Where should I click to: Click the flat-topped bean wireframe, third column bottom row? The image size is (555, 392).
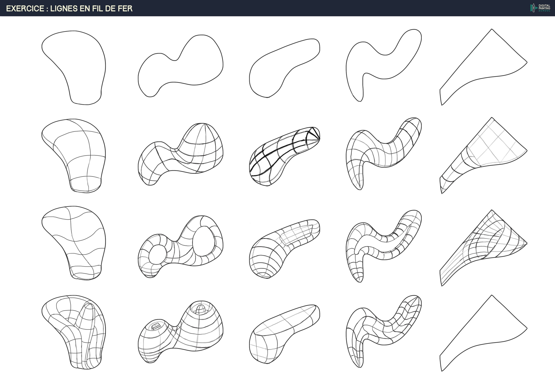(x=285, y=334)
